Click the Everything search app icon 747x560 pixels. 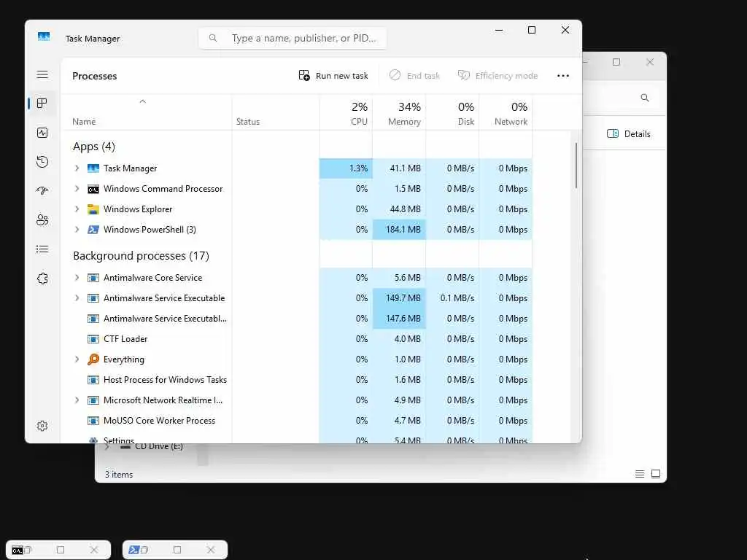pyautogui.click(x=93, y=359)
